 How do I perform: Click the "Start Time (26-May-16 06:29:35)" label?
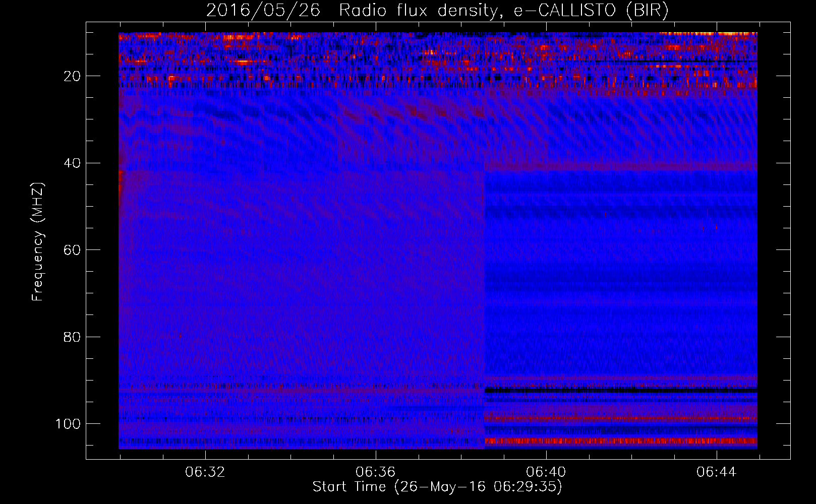click(437, 487)
